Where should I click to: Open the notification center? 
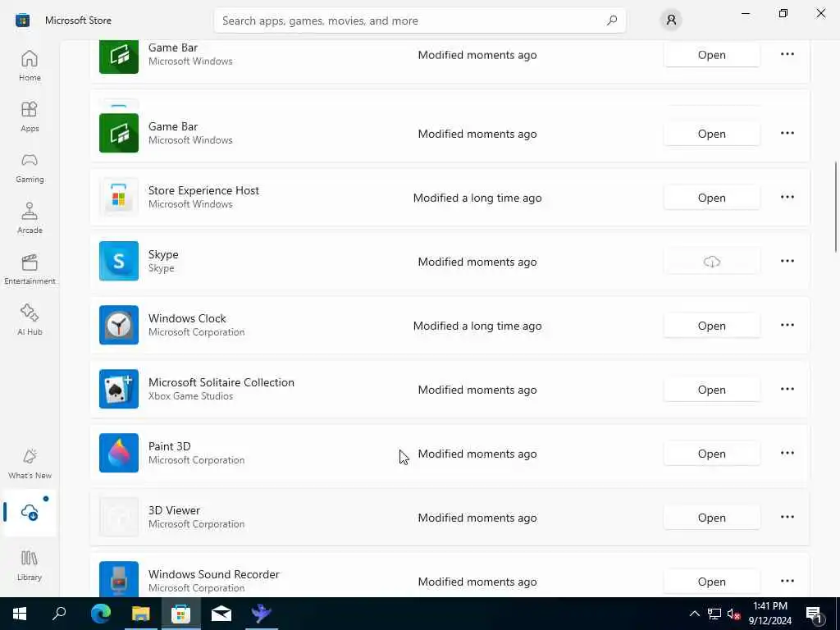click(815, 614)
